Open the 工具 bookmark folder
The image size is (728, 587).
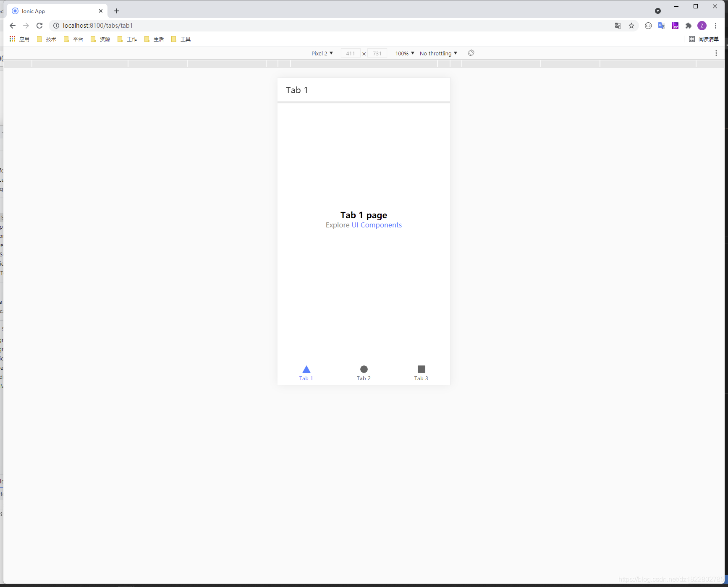(x=181, y=39)
